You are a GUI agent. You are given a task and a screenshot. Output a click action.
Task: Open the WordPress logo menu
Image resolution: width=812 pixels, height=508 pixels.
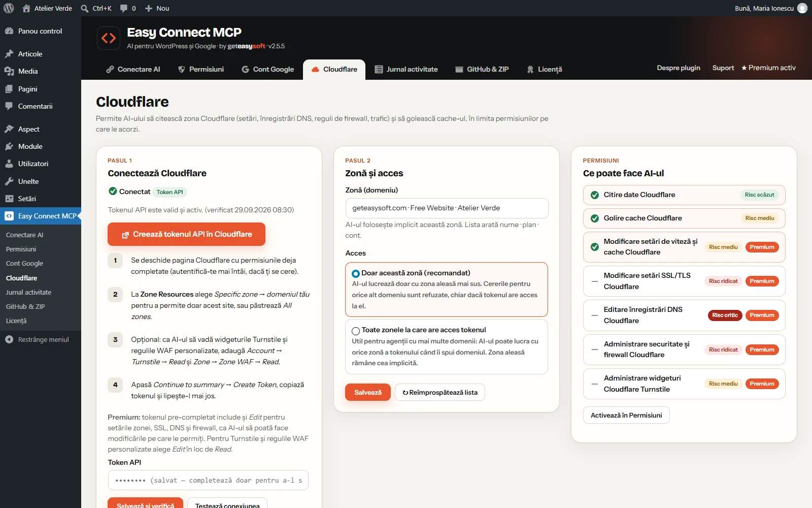(9, 8)
